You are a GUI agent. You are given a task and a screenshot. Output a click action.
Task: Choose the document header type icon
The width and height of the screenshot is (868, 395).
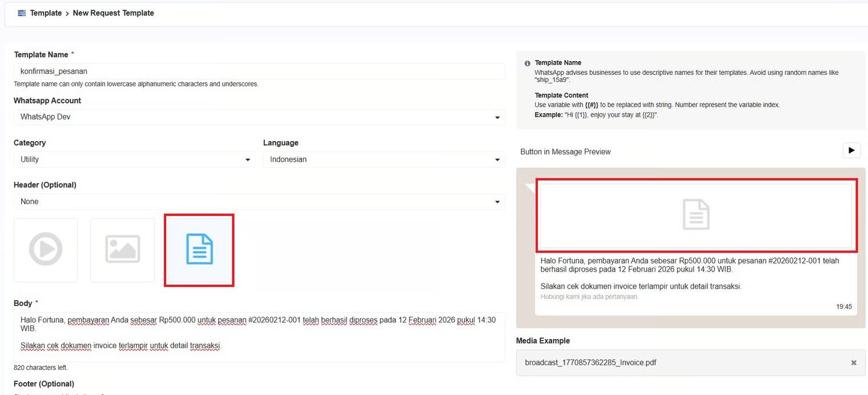pos(199,250)
